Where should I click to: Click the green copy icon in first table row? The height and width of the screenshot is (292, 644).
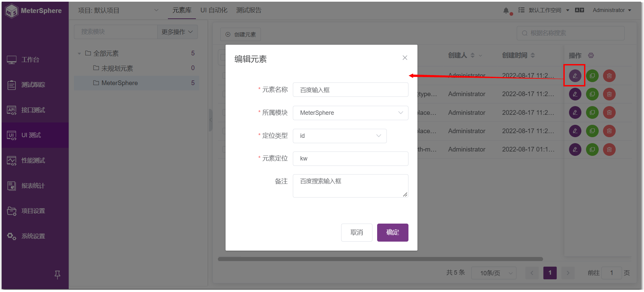pos(592,76)
